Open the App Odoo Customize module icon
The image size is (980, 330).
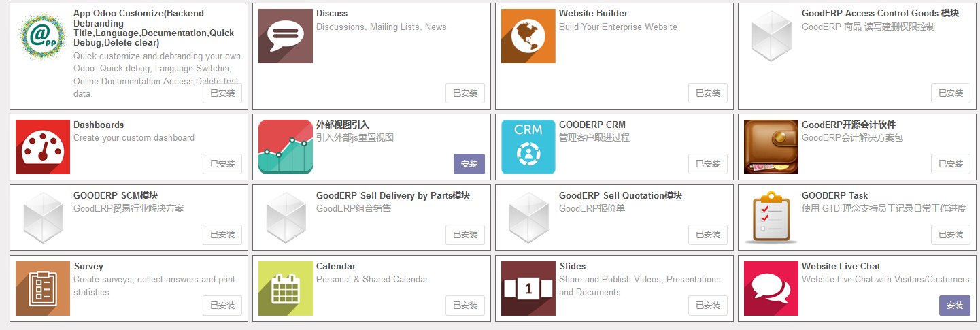[43, 36]
